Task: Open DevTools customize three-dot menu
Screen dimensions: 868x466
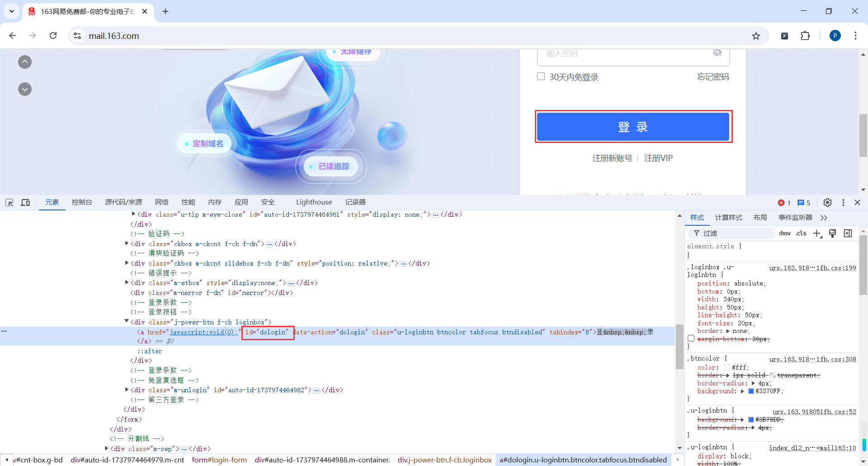Action: tap(843, 202)
